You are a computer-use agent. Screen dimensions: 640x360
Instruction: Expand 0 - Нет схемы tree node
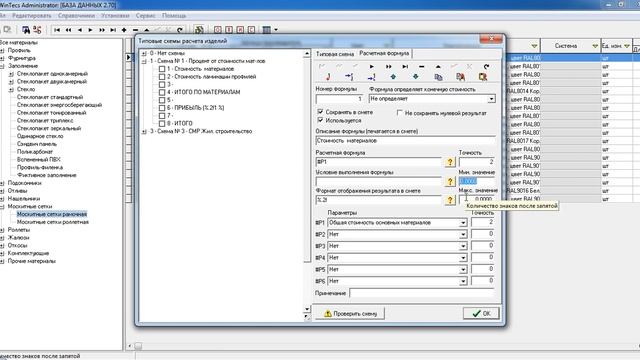(144, 53)
